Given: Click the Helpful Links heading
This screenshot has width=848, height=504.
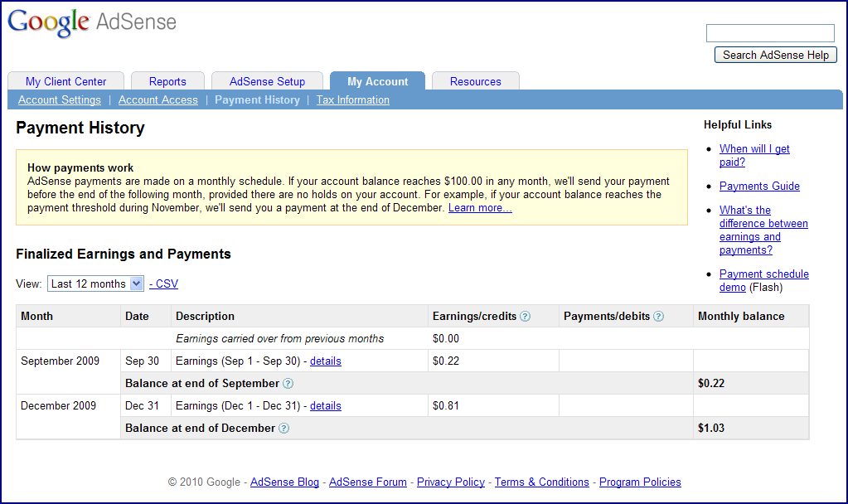Looking at the screenshot, I should pyautogui.click(x=738, y=125).
